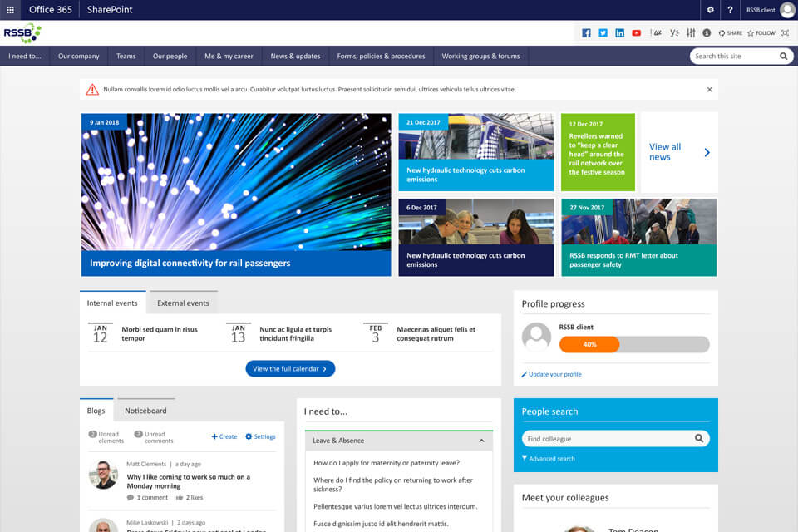Switch to the External events tab

coord(183,303)
